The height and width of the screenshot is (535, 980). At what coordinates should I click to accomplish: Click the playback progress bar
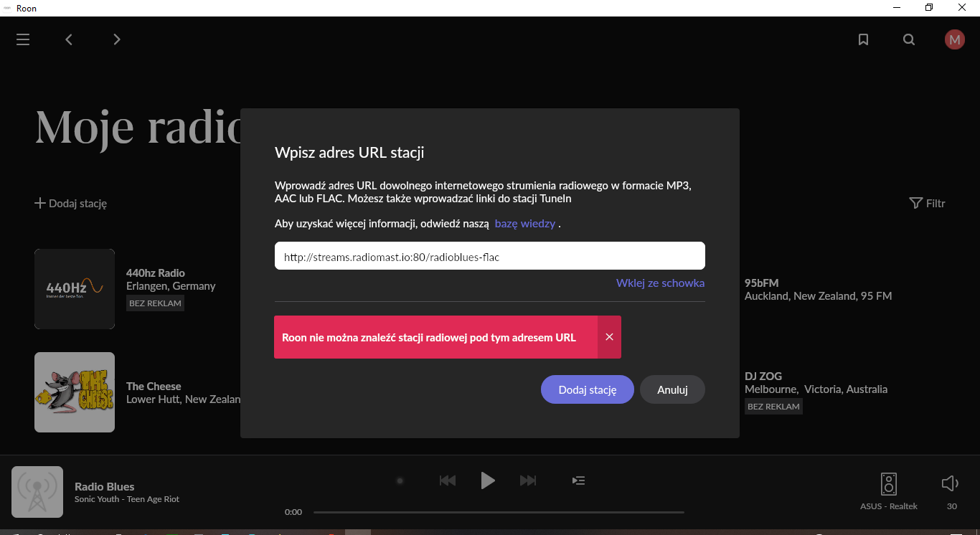(x=499, y=512)
